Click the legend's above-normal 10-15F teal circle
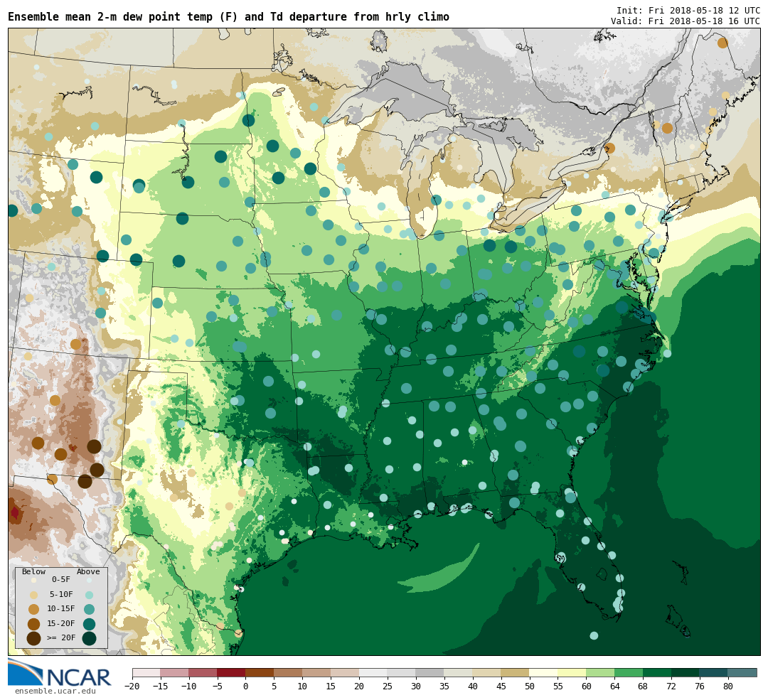Screen dimensions: 768x700 point(89,610)
